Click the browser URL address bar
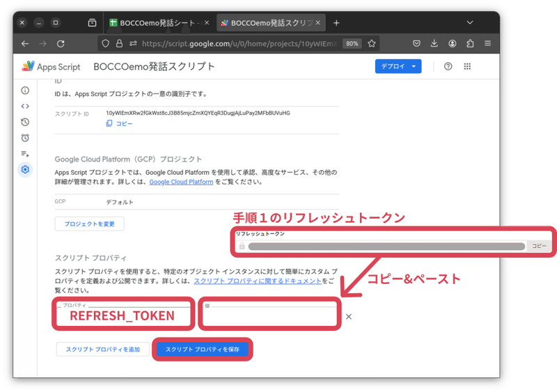The width and height of the screenshot is (557, 392). pyautogui.click(x=240, y=44)
